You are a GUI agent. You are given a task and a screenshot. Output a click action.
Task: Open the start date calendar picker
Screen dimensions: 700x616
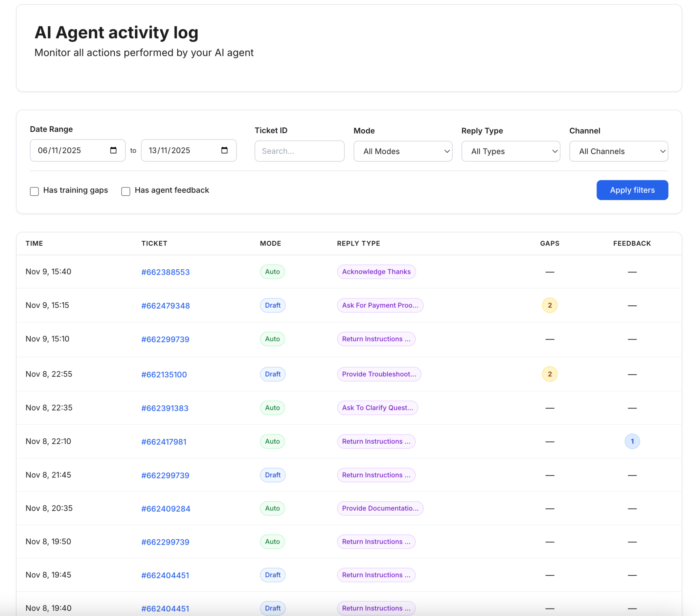click(x=113, y=150)
